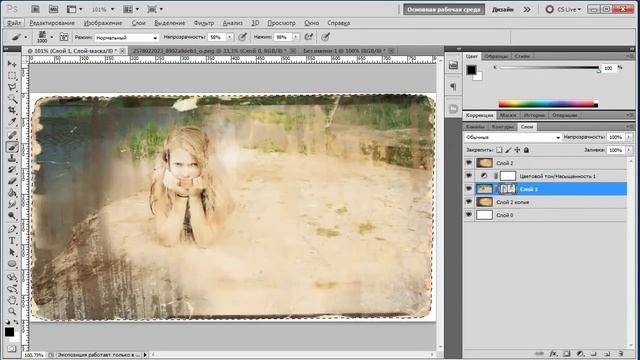640x360 pixels.
Task: Switch to the Дизайн workspace
Action: (502, 9)
